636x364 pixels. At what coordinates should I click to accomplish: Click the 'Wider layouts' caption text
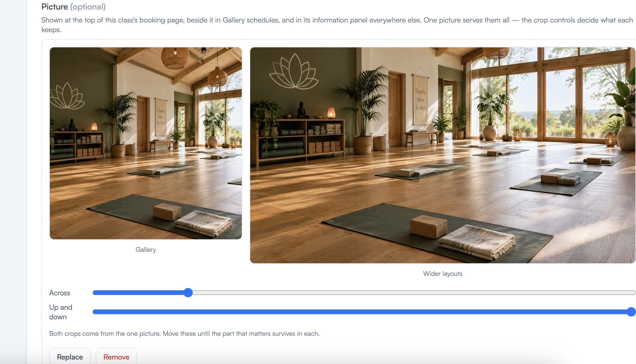point(443,273)
